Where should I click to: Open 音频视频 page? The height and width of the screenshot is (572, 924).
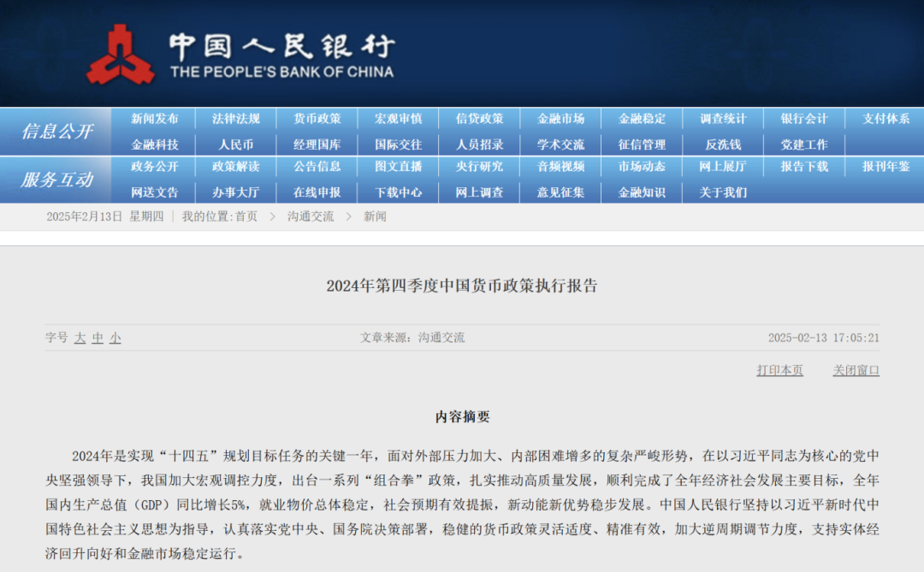pyautogui.click(x=560, y=167)
